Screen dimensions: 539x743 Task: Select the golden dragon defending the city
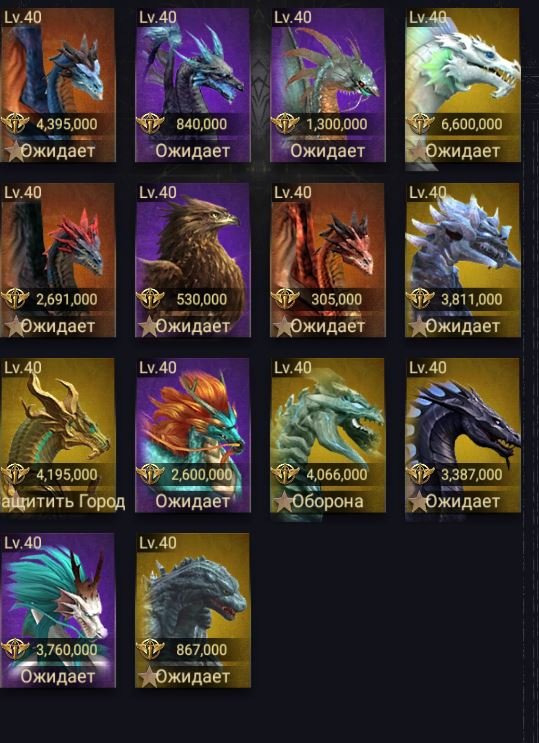coord(57,435)
